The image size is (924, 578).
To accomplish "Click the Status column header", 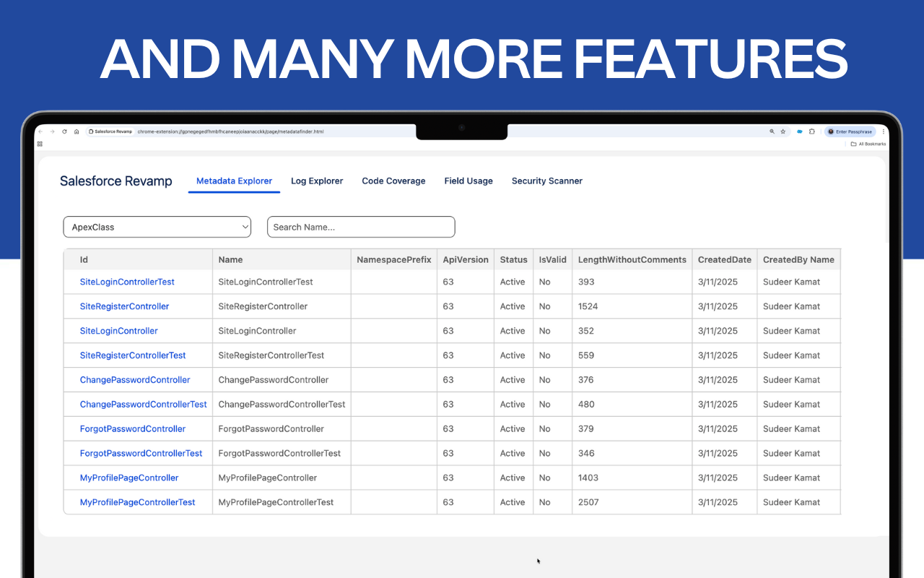I will pyautogui.click(x=514, y=259).
